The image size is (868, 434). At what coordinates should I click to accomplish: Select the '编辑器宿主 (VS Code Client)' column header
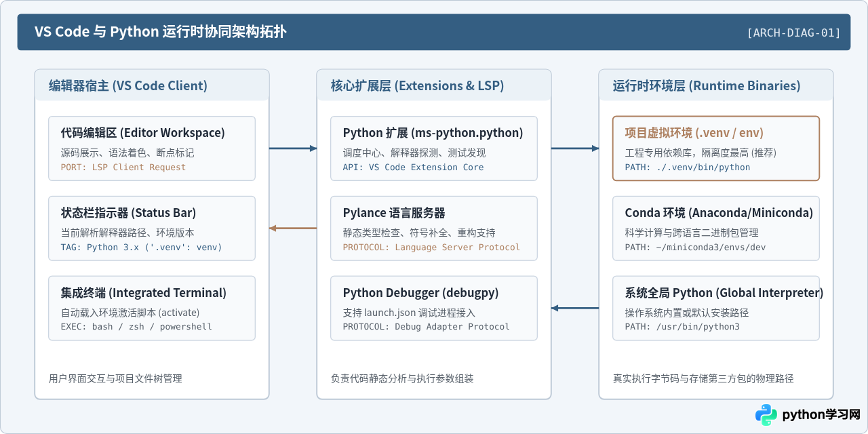click(x=128, y=85)
